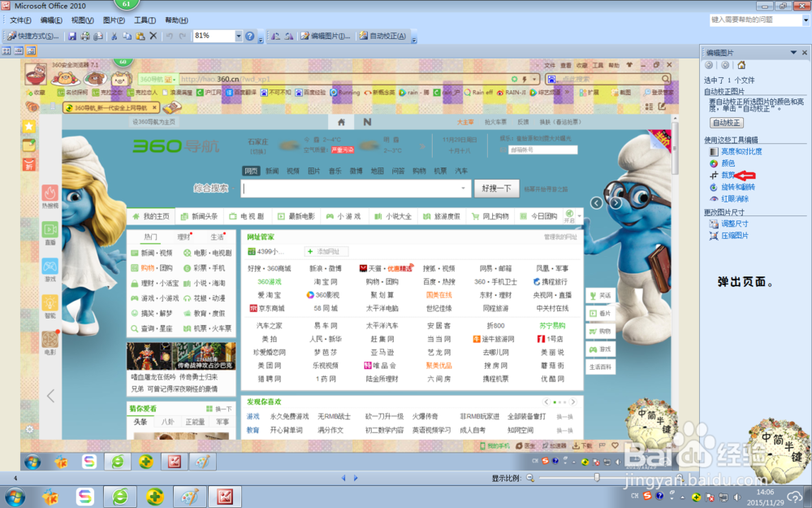Click '选中了 1 个文件' text

tap(729, 80)
